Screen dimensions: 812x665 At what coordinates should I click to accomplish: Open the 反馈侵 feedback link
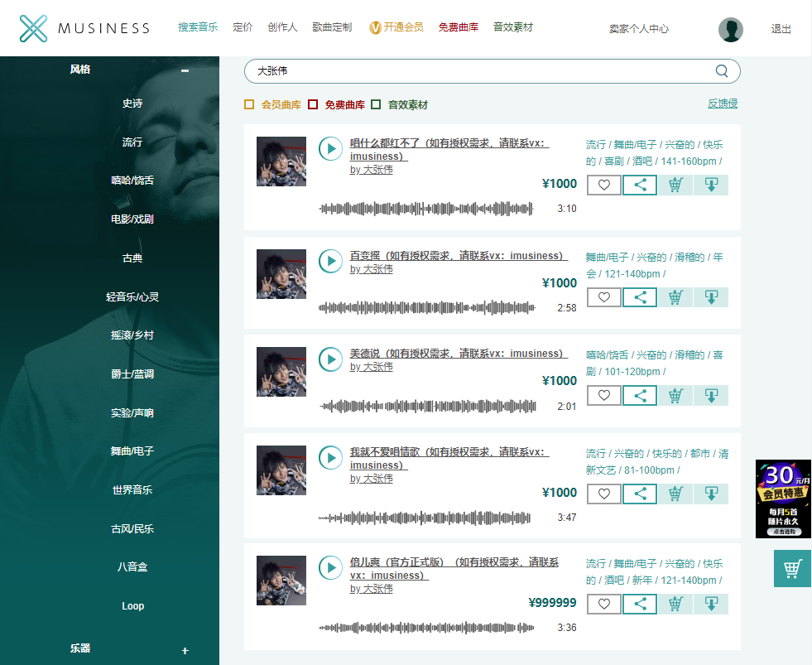tap(723, 104)
